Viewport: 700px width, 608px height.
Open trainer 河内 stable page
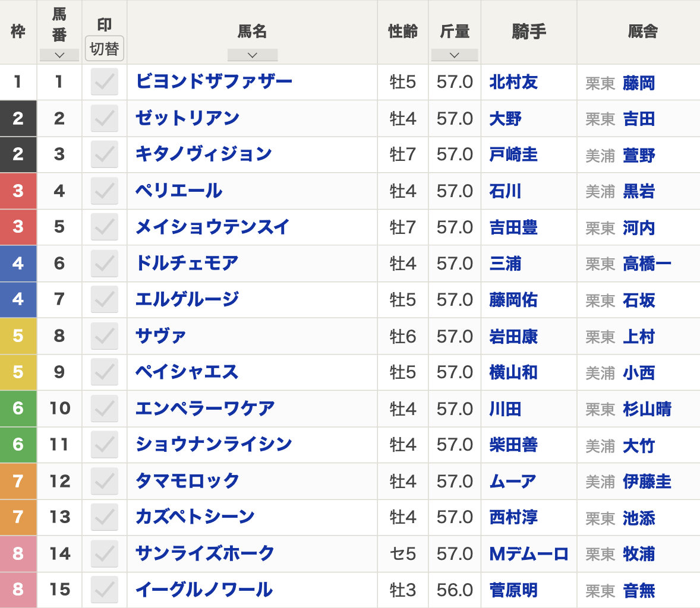pos(639,228)
